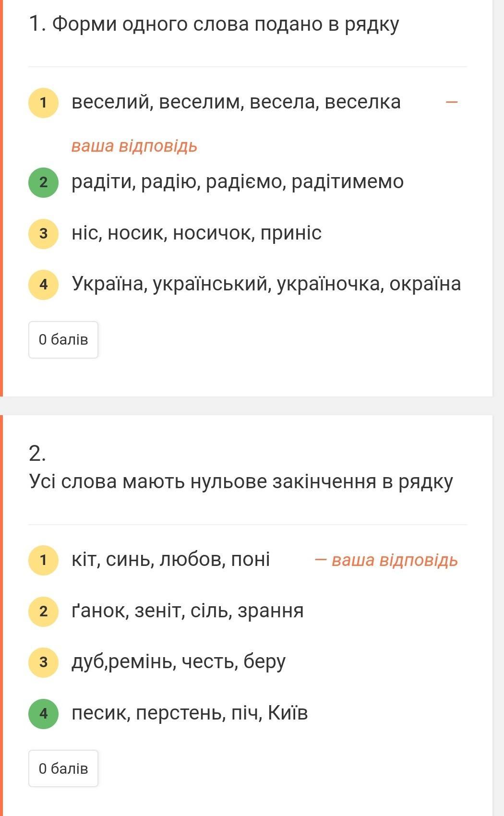Select option 3 circle in question 2
The image size is (504, 816).
pos(43,662)
